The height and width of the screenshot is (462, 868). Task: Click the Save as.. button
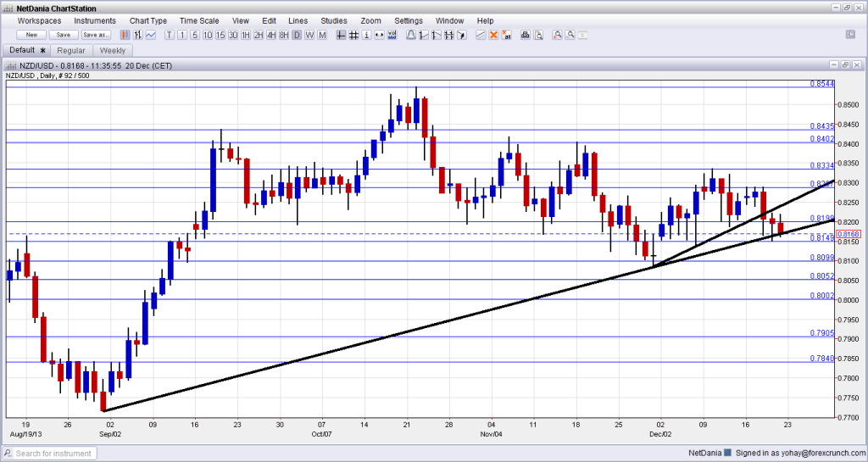coord(97,35)
